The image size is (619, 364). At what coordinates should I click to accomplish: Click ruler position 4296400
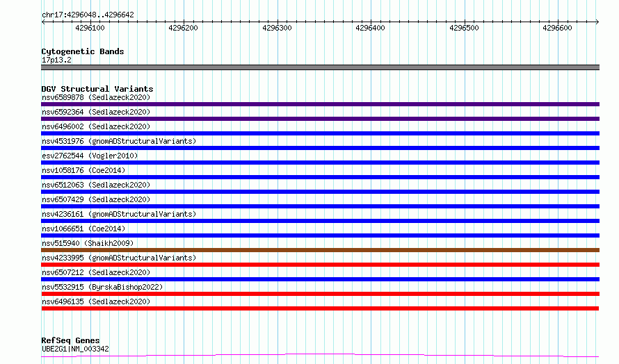click(x=370, y=28)
